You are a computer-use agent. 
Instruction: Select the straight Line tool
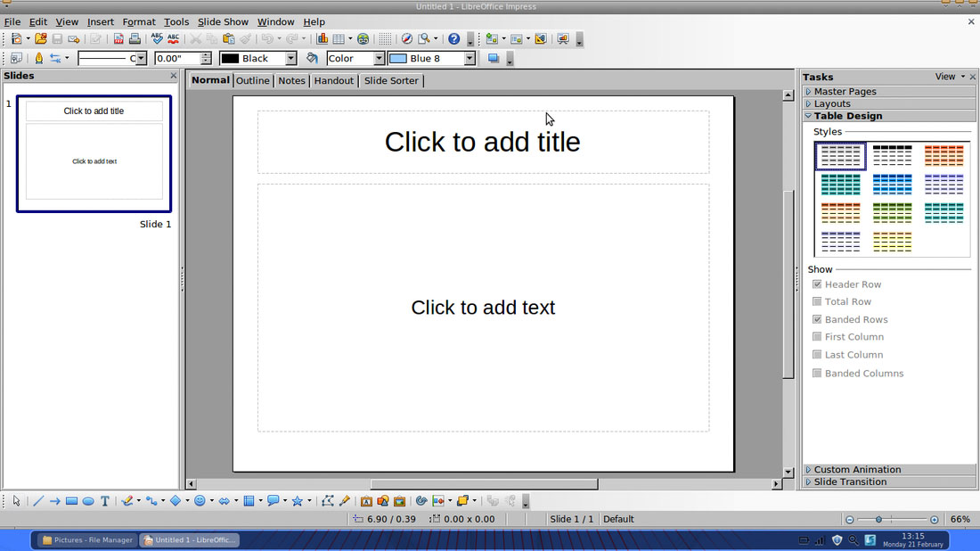(x=37, y=501)
